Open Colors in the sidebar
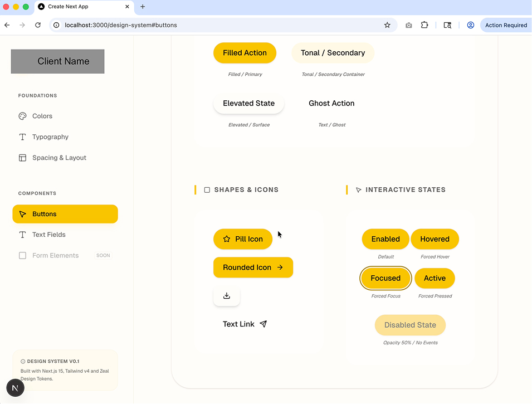Image resolution: width=532 pixels, height=404 pixels. click(42, 116)
